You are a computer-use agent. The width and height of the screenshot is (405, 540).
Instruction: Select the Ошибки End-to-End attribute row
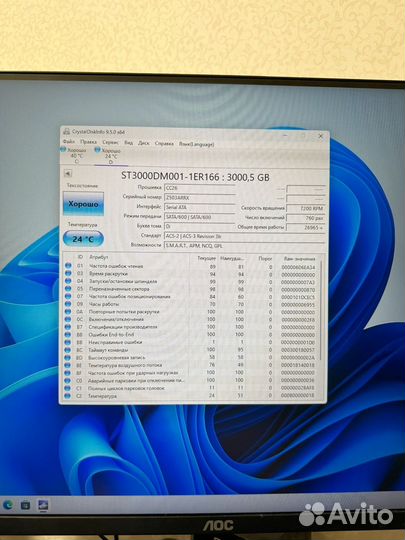coord(190,335)
